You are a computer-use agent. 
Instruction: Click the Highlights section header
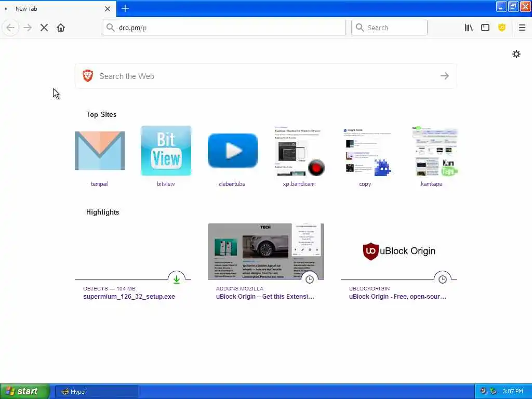(102, 212)
